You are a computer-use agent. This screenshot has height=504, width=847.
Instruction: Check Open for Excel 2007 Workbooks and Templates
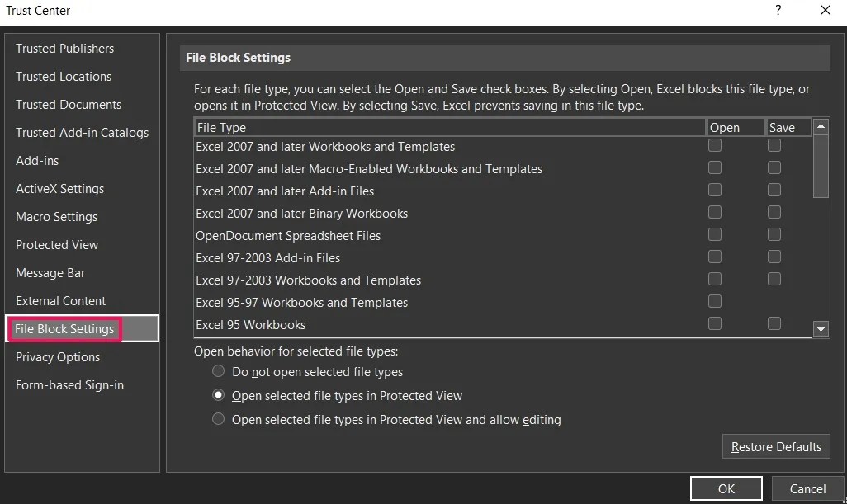pos(715,146)
